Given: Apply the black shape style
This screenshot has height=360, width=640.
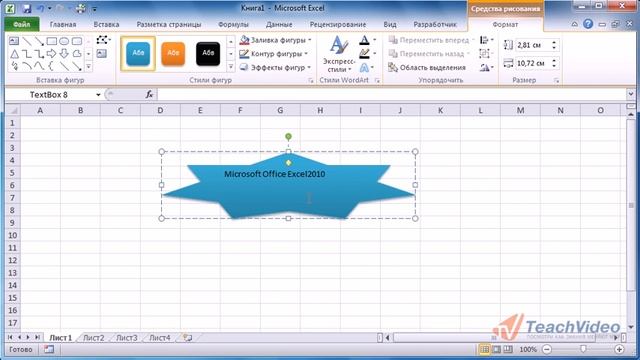Looking at the screenshot, I should pyautogui.click(x=208, y=53).
